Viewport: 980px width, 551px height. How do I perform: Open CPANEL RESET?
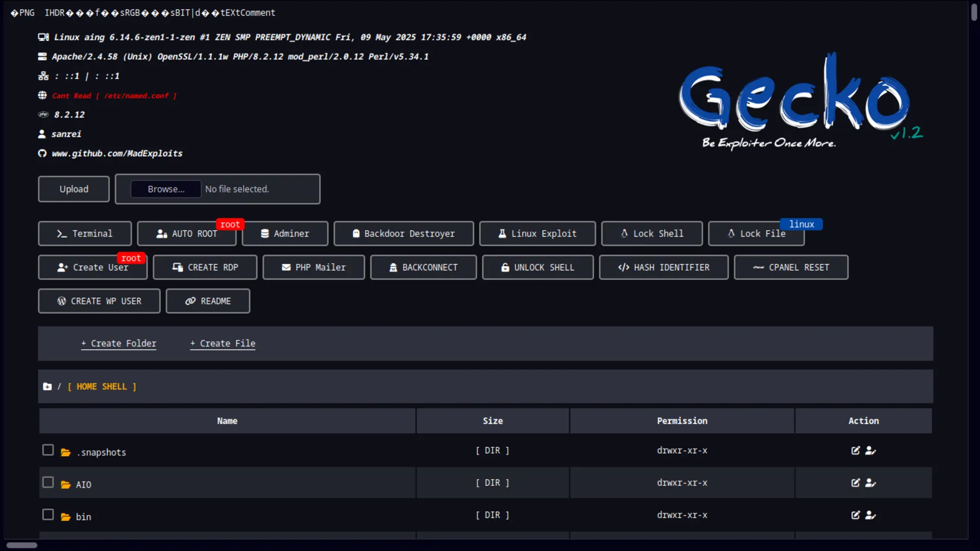[x=791, y=267]
